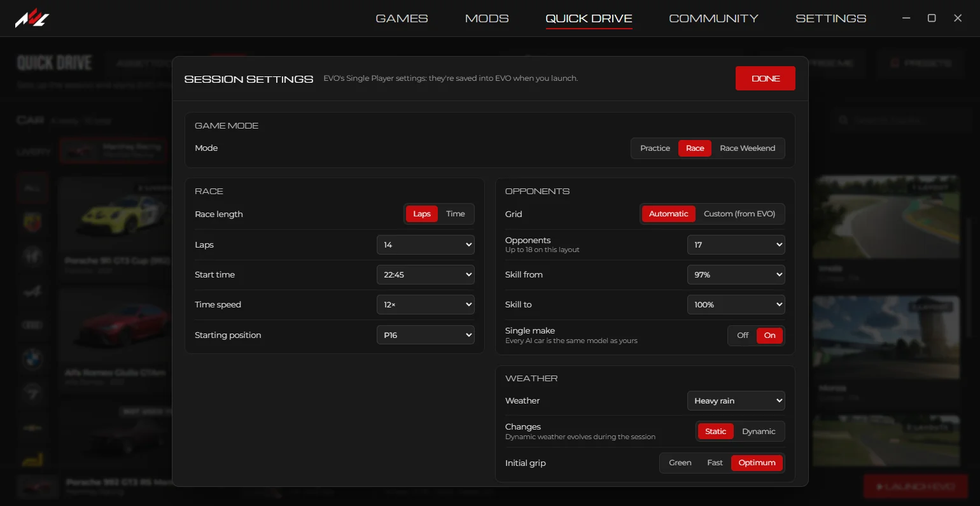The height and width of the screenshot is (506, 980).
Task: Select Optimum initial grip
Action: coord(757,463)
